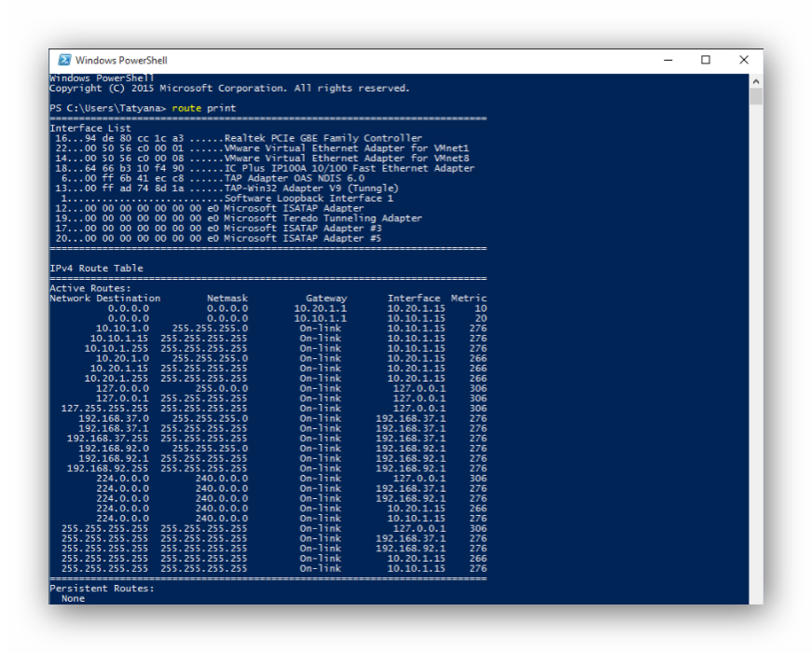This screenshot has width=812, height=653.
Task: Click gateway value 10.20.1.1
Action: click(x=321, y=309)
